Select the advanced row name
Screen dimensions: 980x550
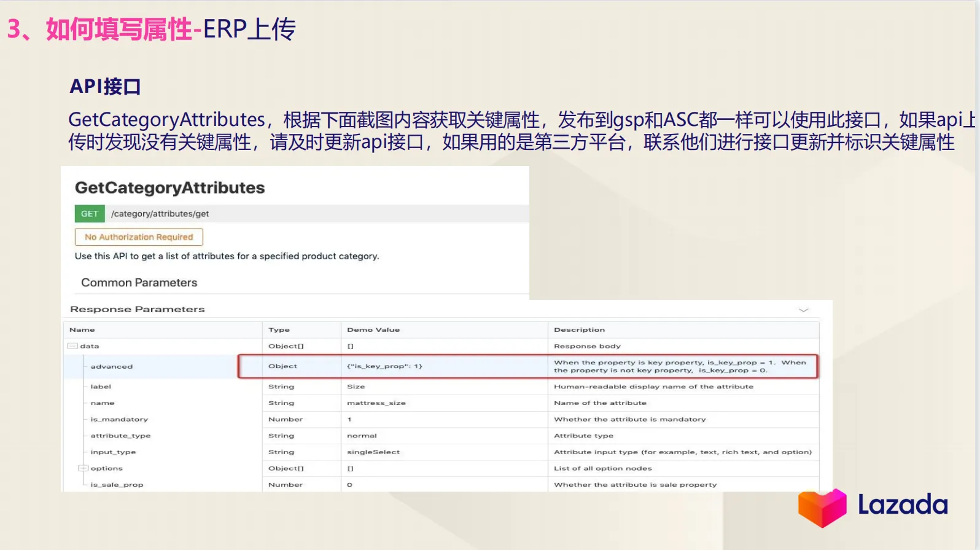pyautogui.click(x=112, y=366)
